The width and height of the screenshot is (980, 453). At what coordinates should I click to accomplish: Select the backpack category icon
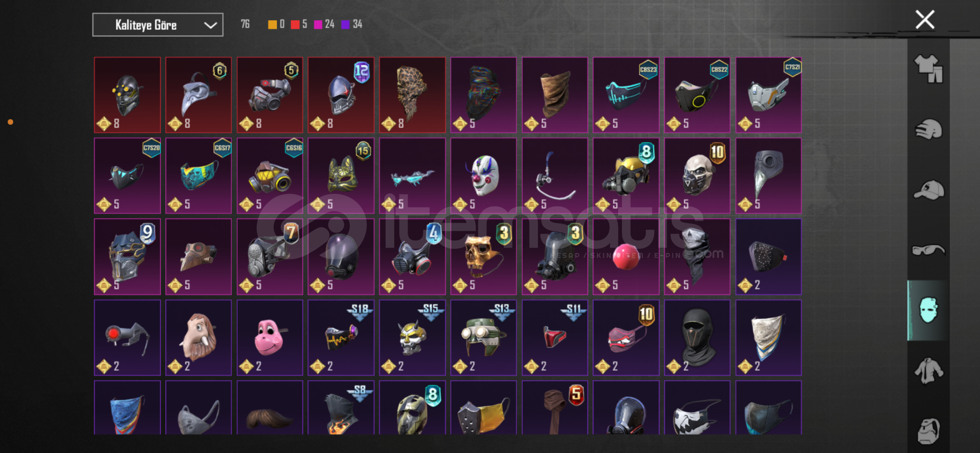(928, 431)
